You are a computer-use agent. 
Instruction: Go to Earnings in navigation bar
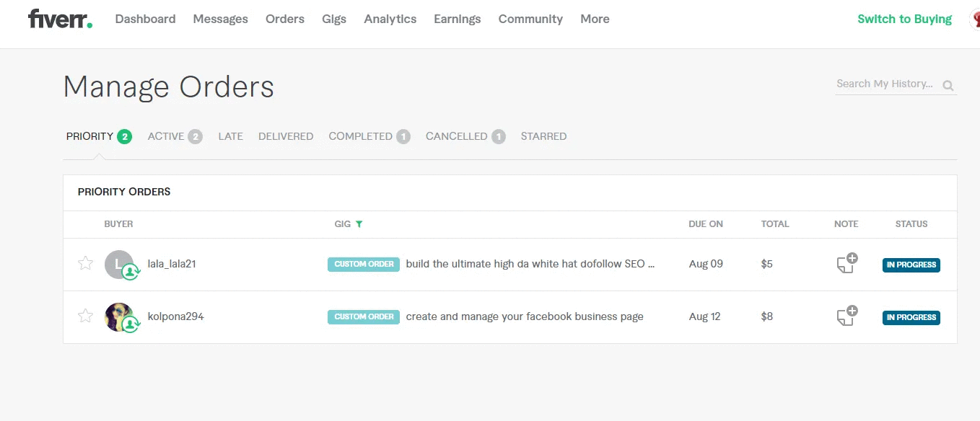point(457,19)
